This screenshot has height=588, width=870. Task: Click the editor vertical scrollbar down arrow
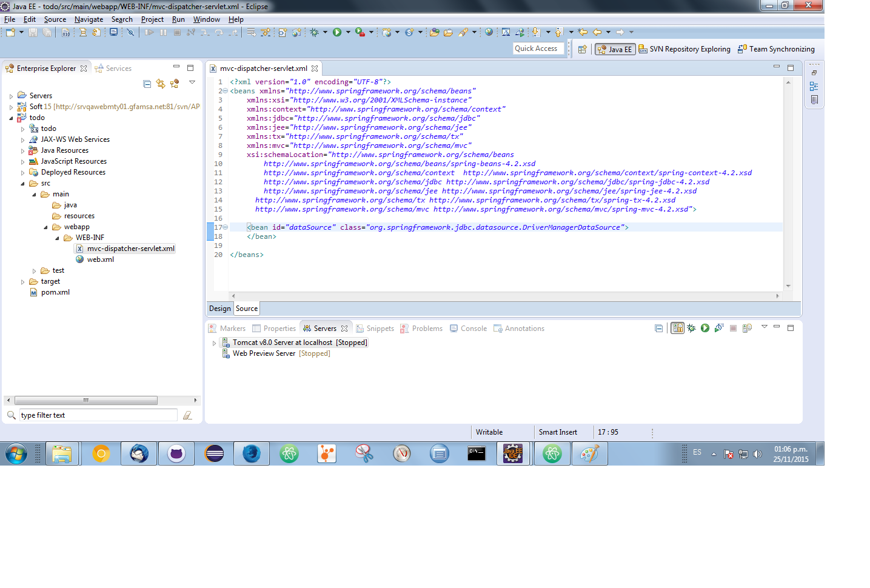(x=788, y=286)
